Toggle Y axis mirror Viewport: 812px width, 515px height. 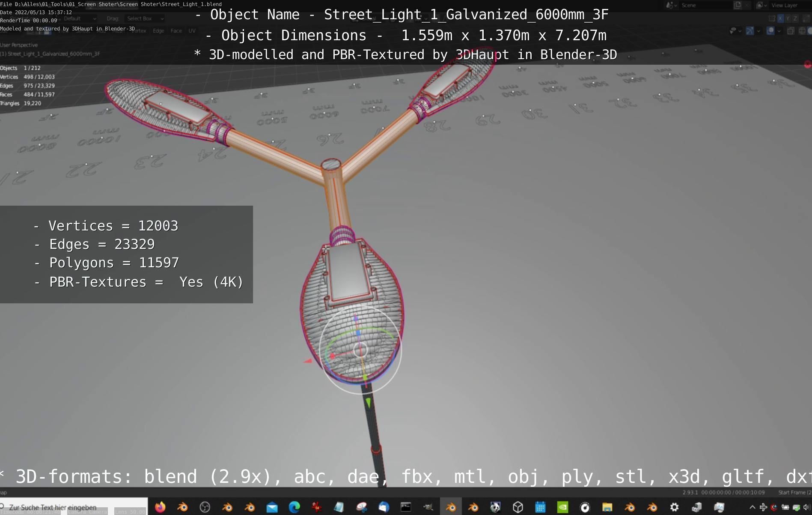click(788, 18)
